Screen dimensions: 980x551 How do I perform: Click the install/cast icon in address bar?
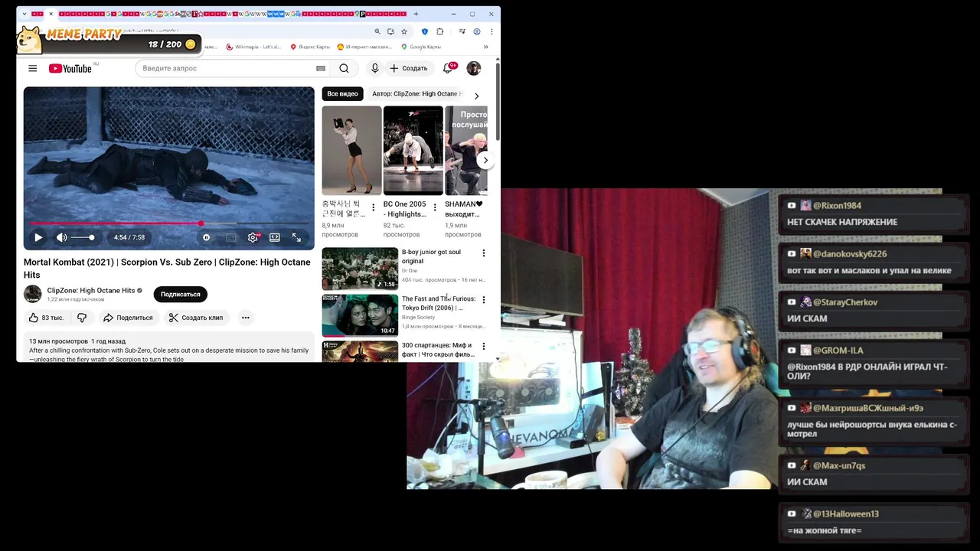click(390, 31)
